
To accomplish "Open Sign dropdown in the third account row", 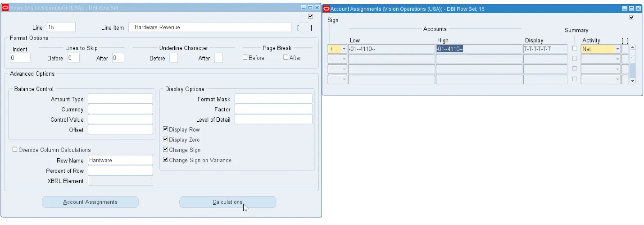I will pos(344,69).
